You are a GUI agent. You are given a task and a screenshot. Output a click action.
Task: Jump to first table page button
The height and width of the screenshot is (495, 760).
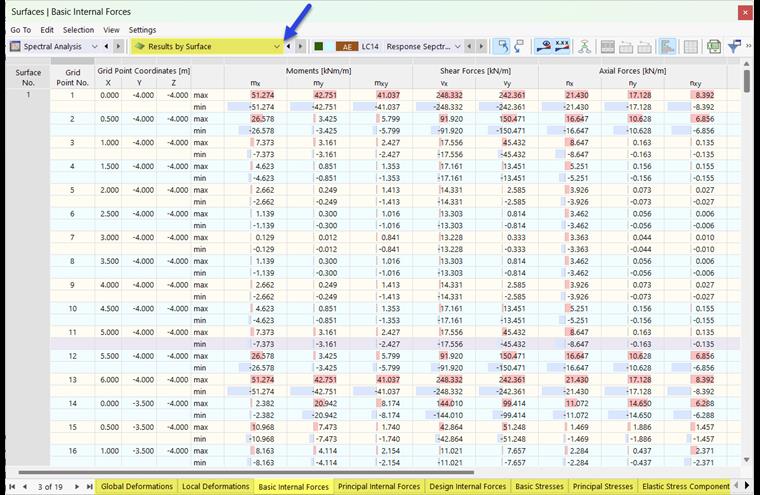12,486
